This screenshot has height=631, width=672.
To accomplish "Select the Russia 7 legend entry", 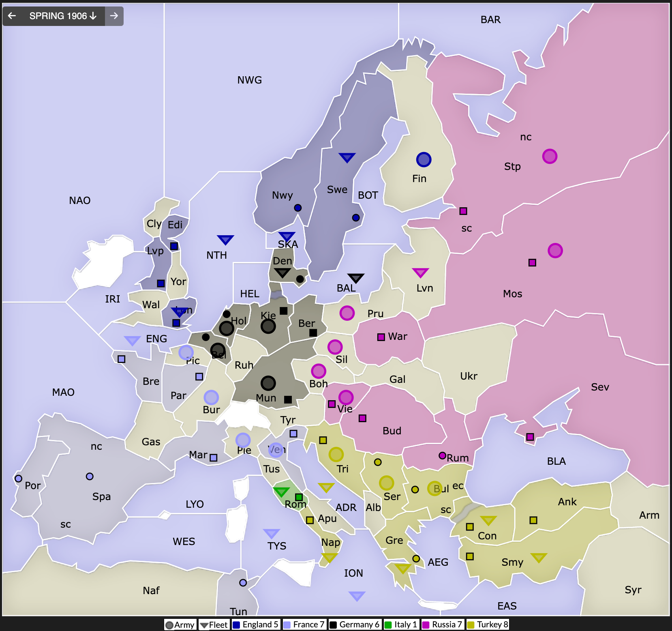I will (442, 625).
